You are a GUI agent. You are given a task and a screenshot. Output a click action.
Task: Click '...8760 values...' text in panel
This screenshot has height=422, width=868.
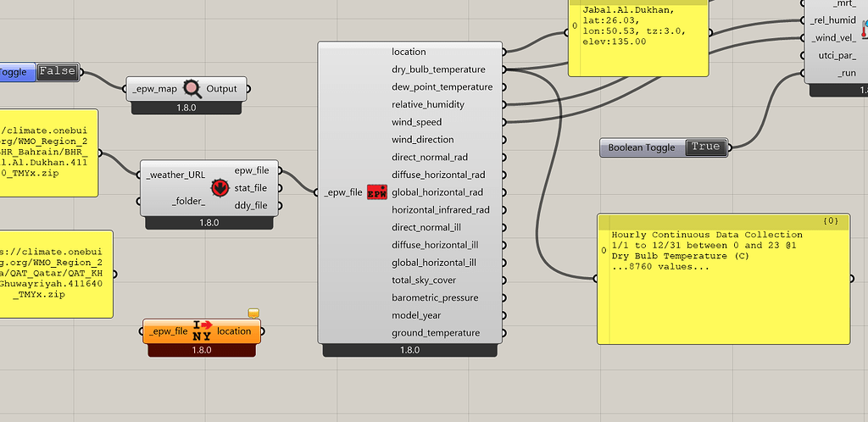pyautogui.click(x=659, y=267)
